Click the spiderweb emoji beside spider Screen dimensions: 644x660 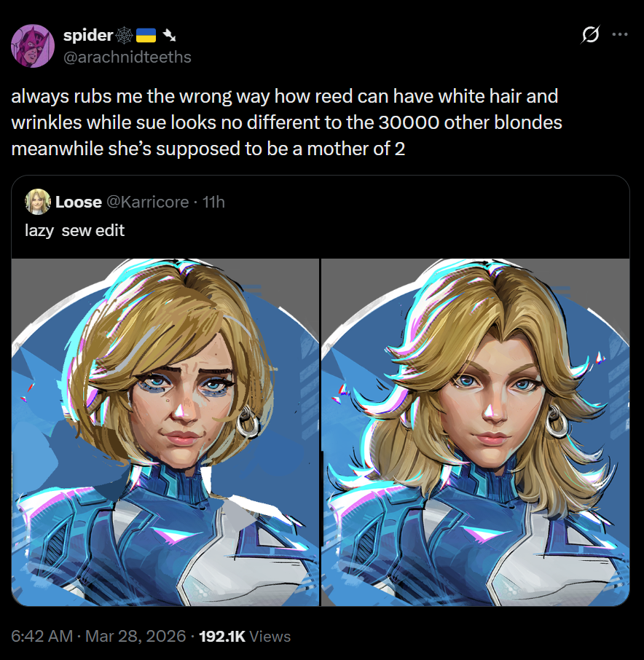point(124,36)
